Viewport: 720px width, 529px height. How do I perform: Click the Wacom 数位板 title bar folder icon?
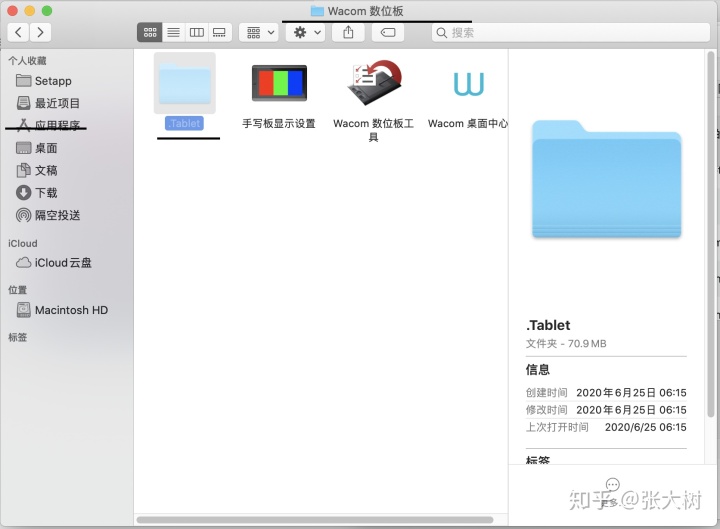point(317,11)
